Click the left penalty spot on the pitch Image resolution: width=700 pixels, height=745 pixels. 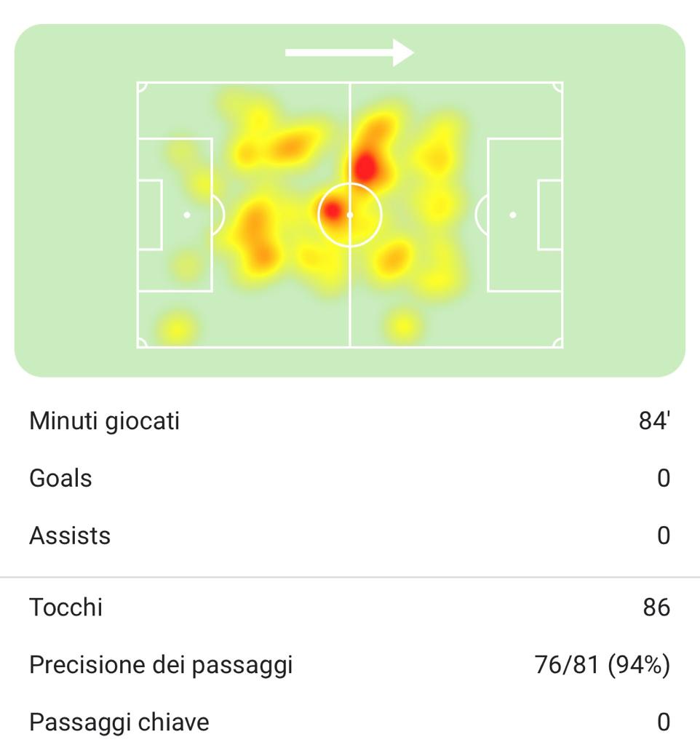point(187,215)
